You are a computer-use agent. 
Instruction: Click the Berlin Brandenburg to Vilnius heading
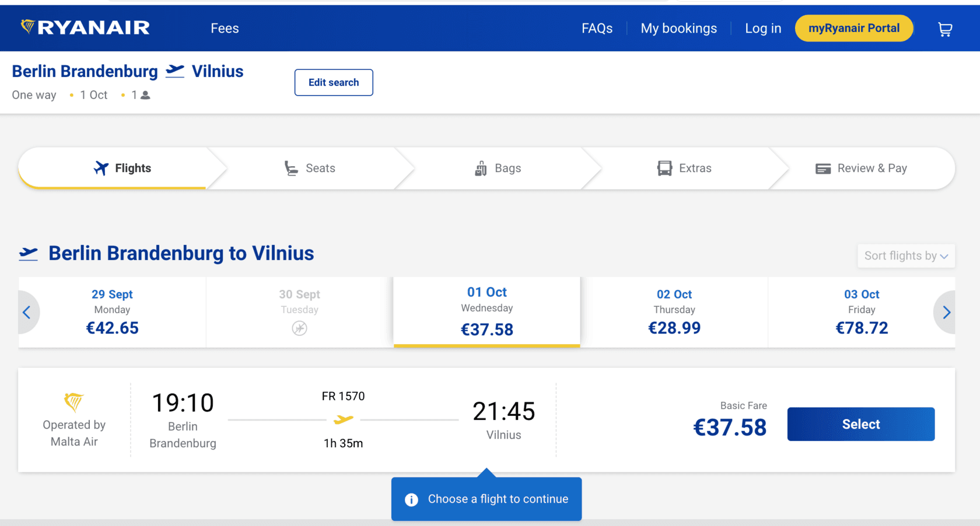181,254
